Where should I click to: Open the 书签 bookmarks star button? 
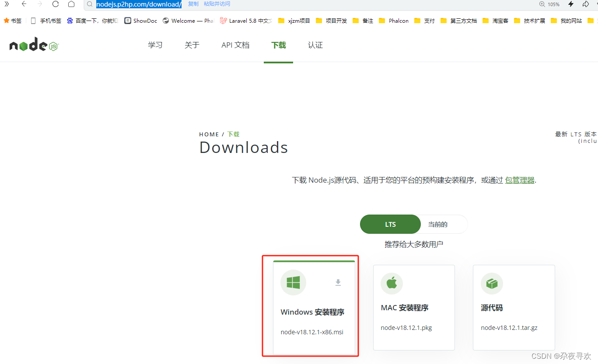(x=13, y=21)
